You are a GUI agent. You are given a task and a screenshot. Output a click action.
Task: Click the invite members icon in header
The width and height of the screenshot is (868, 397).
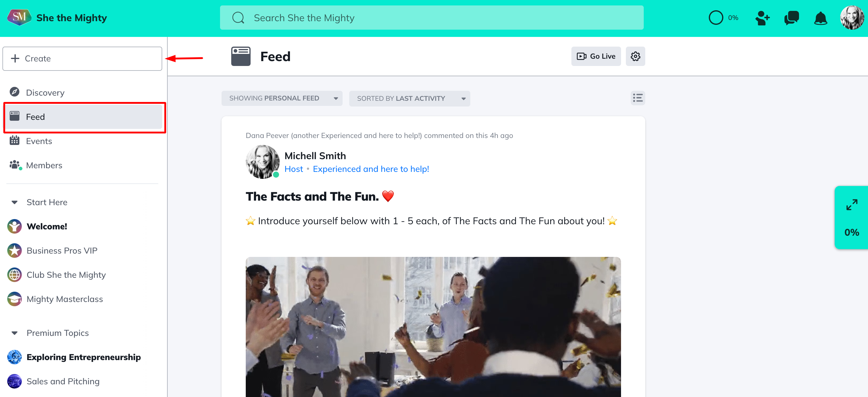coord(762,18)
